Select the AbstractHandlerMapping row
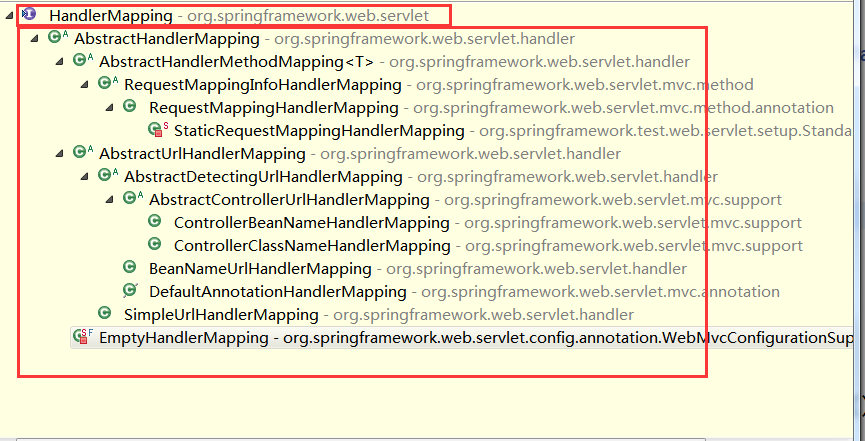This screenshot has height=441, width=865. pos(324,39)
